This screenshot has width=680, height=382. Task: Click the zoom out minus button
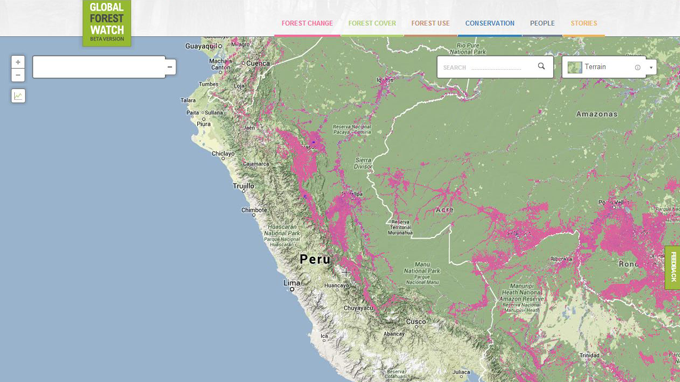[x=18, y=75]
